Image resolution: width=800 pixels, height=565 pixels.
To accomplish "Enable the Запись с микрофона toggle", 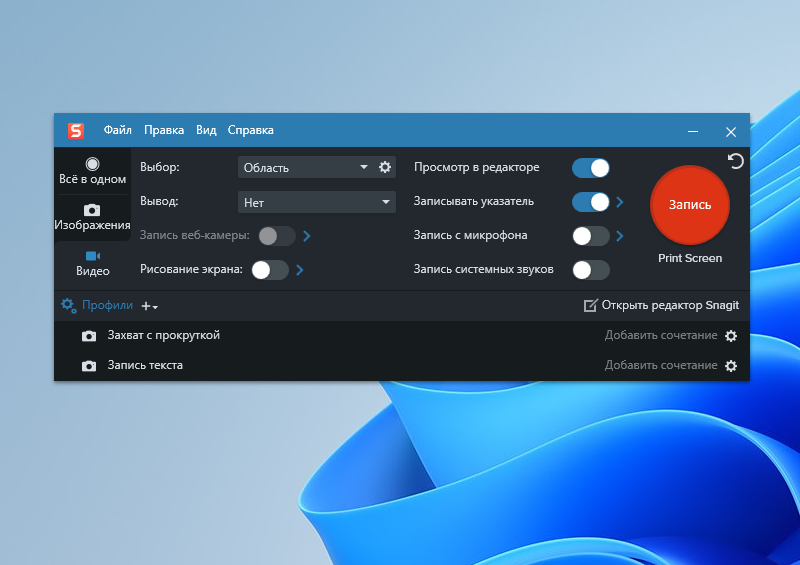I will click(x=590, y=236).
